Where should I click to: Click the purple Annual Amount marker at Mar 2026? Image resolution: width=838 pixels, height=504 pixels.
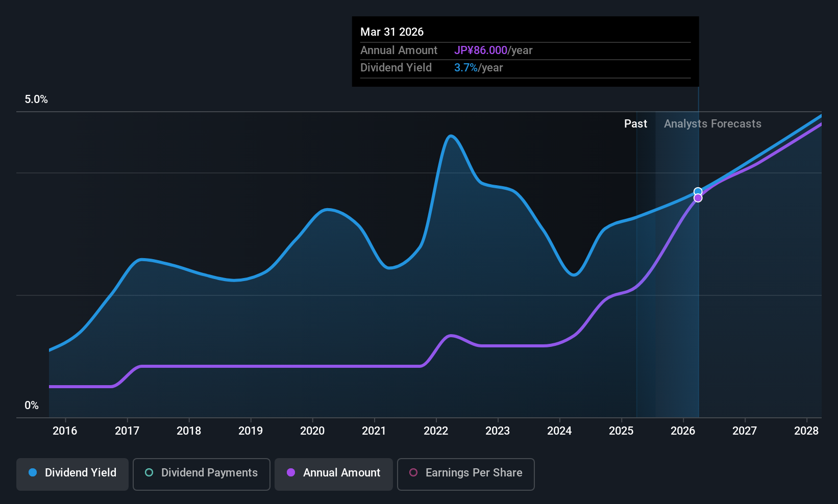tap(698, 198)
